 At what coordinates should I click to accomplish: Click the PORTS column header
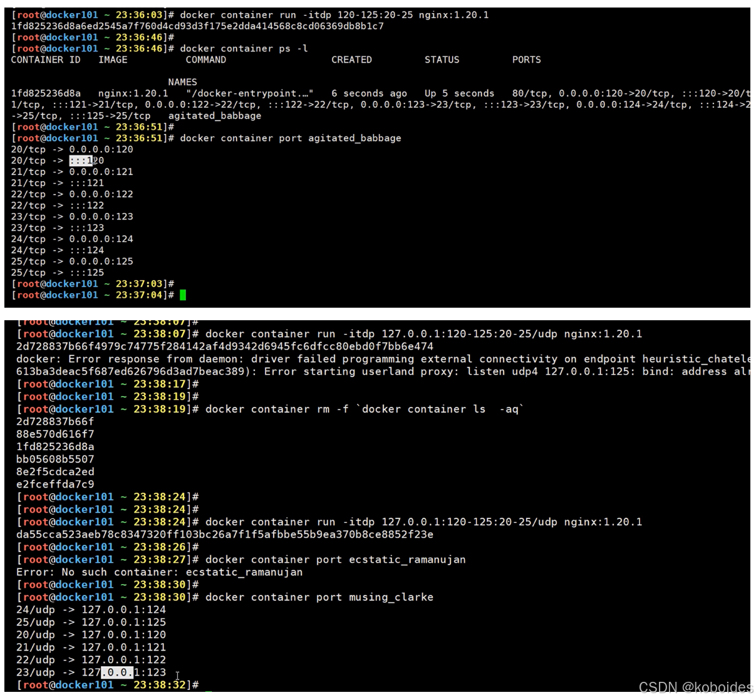[x=526, y=60]
